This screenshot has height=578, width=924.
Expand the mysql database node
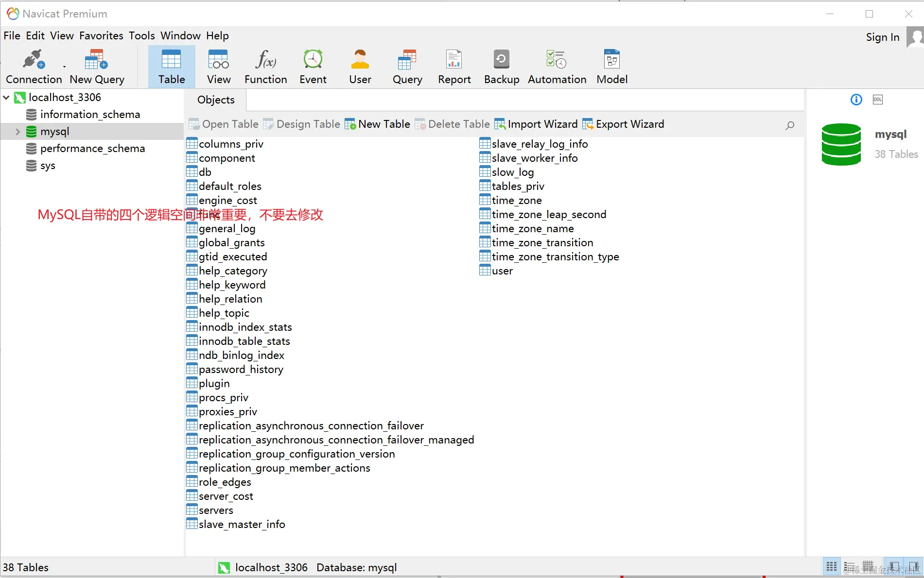(18, 132)
